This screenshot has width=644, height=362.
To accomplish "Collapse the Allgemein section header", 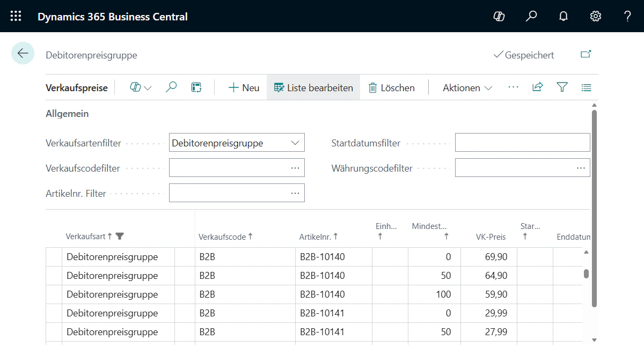I will 67,114.
